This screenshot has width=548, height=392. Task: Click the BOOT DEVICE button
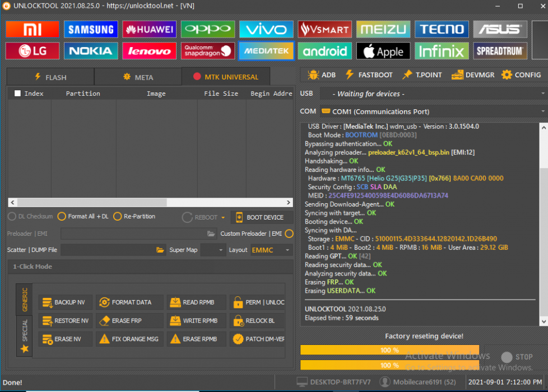tap(262, 217)
